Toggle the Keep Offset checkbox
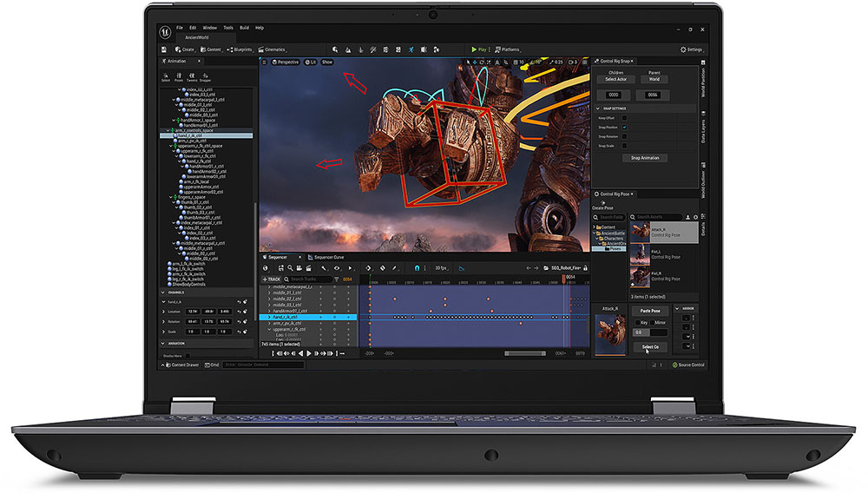This screenshot has height=493, width=868. pyautogui.click(x=624, y=118)
